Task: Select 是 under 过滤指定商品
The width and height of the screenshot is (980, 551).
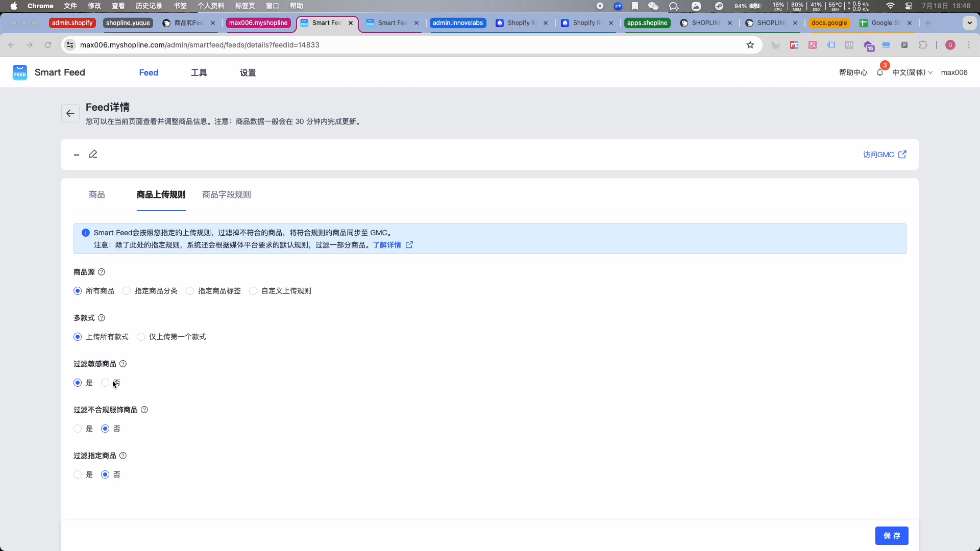Action: click(x=78, y=474)
